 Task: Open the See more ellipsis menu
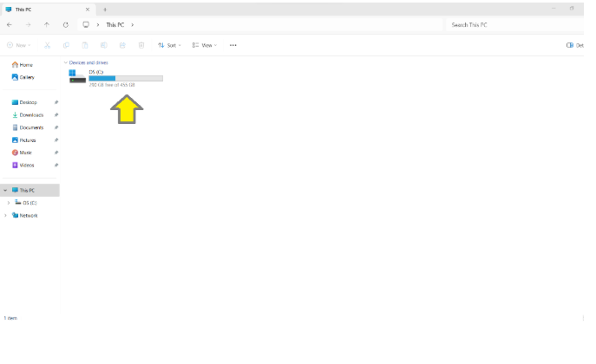(x=233, y=45)
